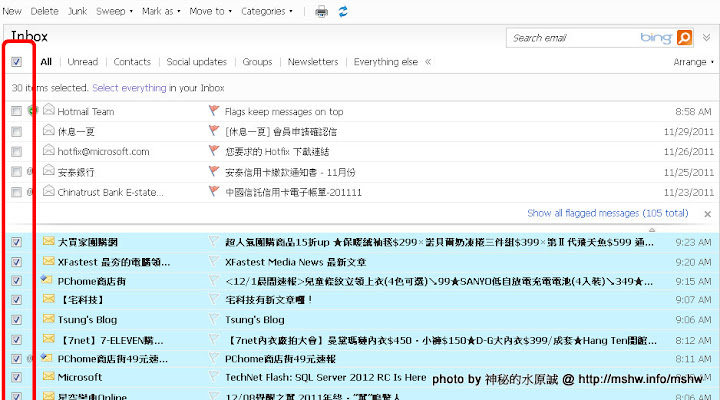720x400 pixels.
Task: Flag the PChome商店街 9:15 AM message
Action: [214, 280]
